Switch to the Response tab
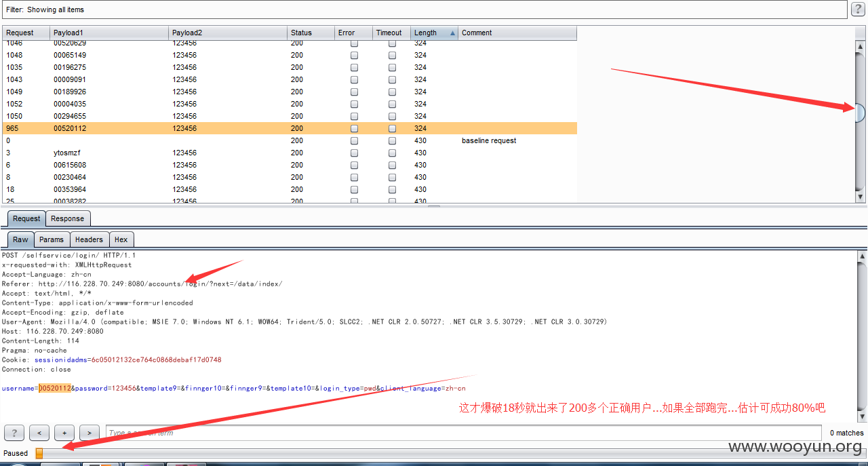The image size is (868, 466). (x=68, y=218)
